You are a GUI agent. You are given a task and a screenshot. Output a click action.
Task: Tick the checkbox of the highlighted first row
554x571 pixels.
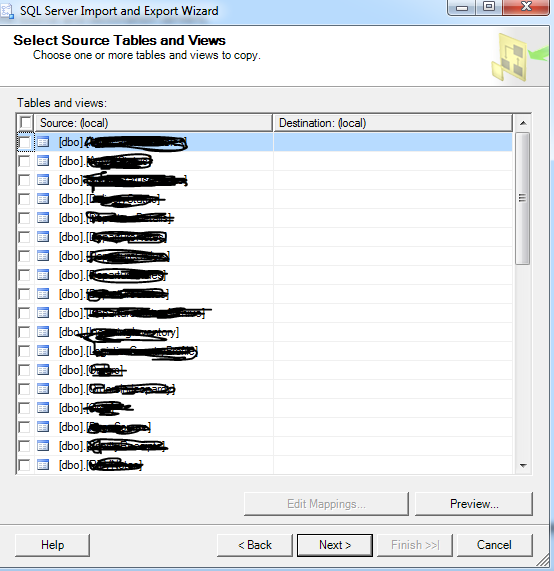coord(24,142)
